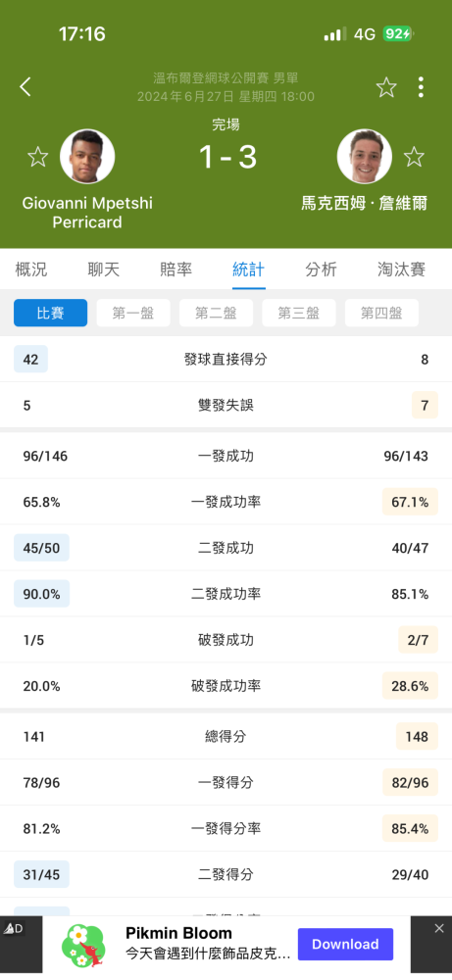Toggle favorite star for Giovanni Mpetshi Perricard
The width and height of the screenshot is (452, 980).
(x=38, y=157)
